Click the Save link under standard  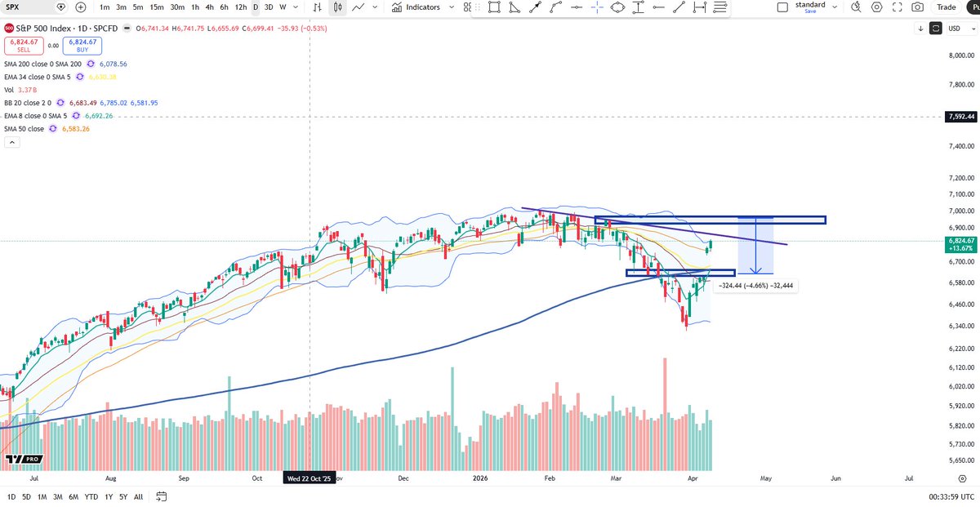pyautogui.click(x=809, y=11)
